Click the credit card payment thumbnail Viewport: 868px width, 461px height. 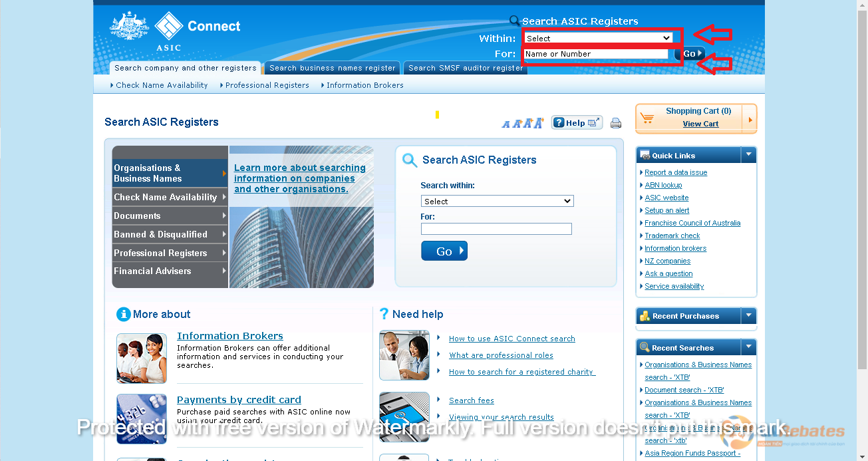click(x=142, y=420)
